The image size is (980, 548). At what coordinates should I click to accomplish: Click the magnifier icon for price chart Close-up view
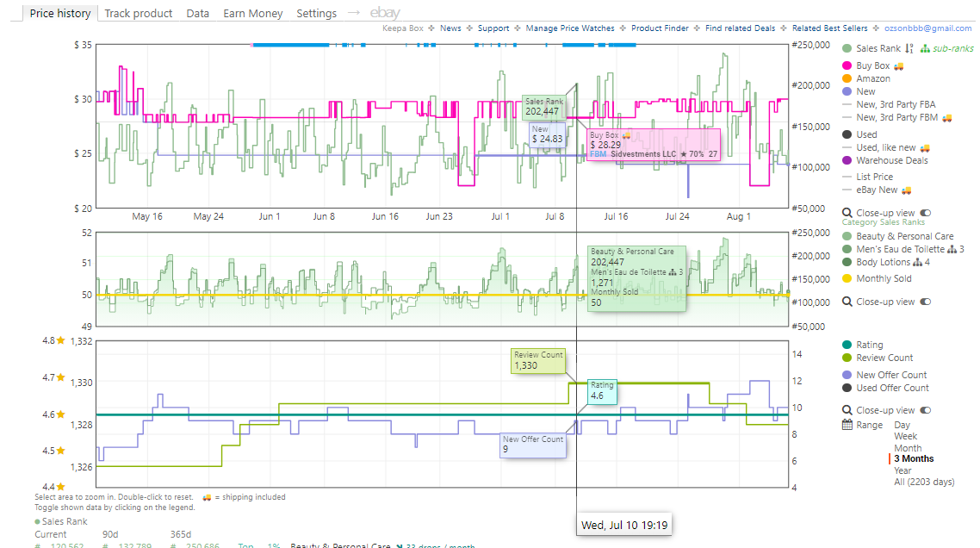[847, 213]
